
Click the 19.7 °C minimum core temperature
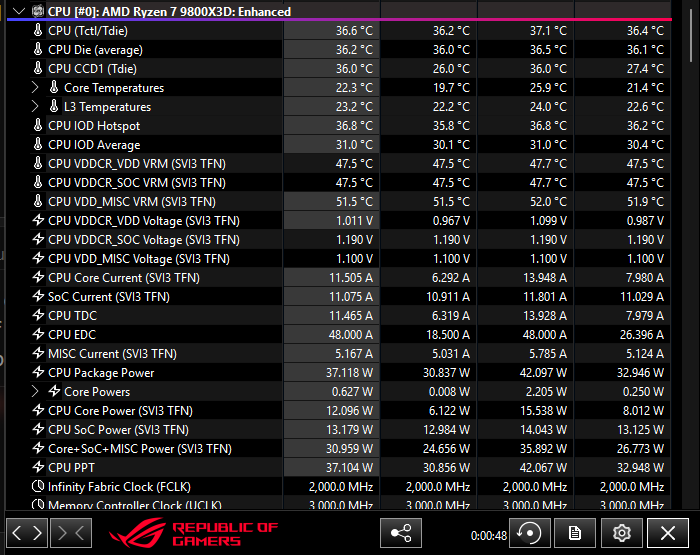(x=451, y=88)
